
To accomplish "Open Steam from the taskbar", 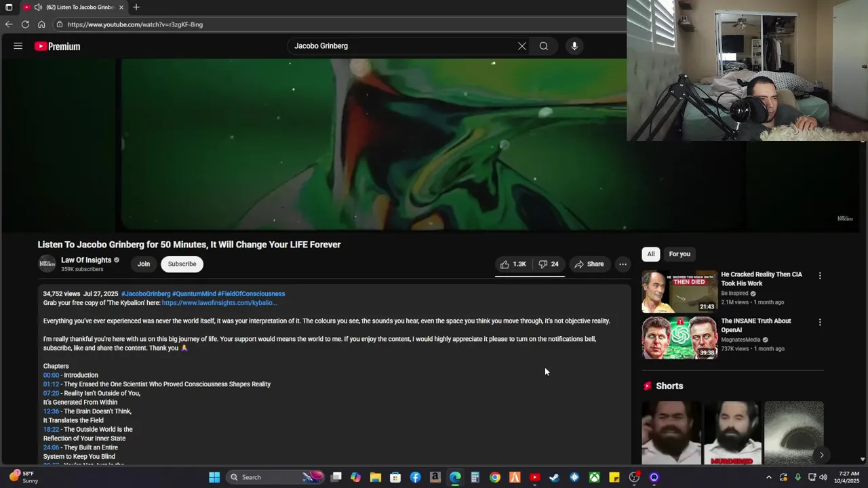I will pos(555,477).
